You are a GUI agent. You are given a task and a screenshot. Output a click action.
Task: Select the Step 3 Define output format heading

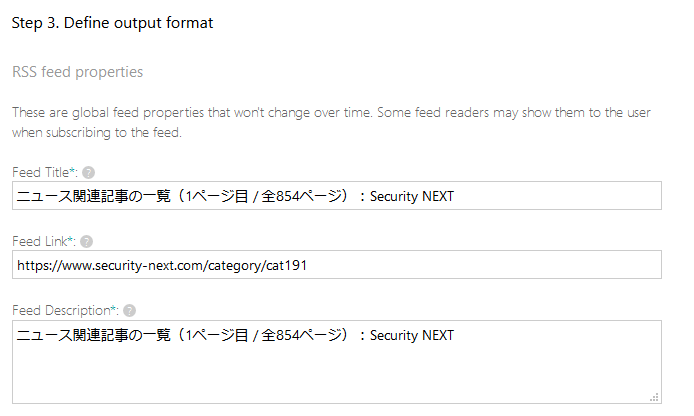112,23
